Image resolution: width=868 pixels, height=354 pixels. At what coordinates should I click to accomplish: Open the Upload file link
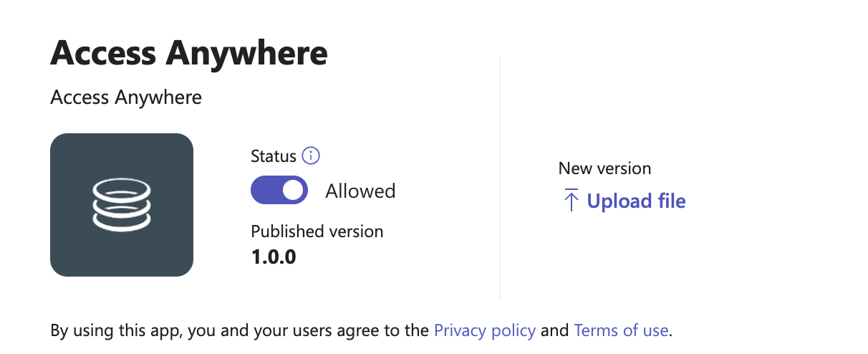pyautogui.click(x=636, y=201)
